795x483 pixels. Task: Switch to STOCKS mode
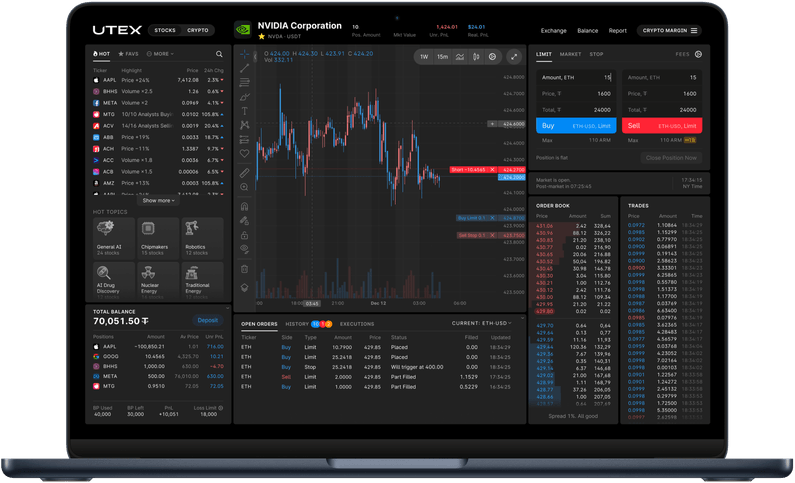[165, 30]
